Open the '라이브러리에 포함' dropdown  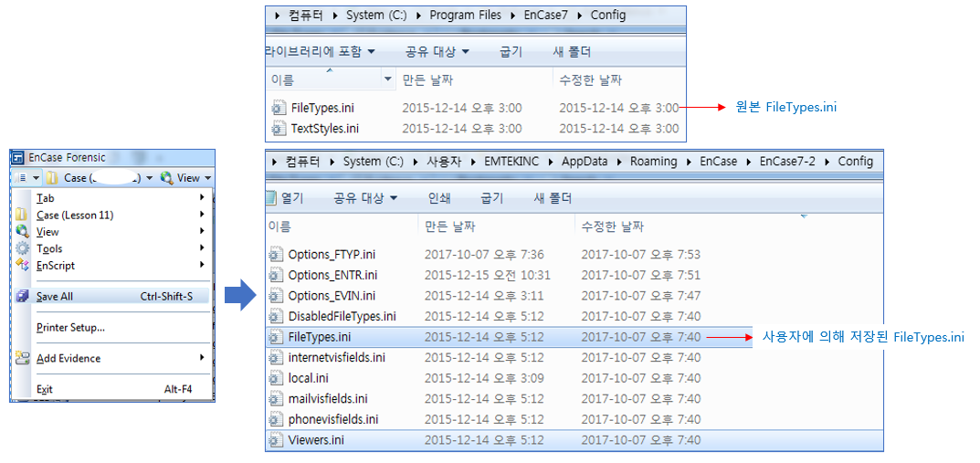321,51
